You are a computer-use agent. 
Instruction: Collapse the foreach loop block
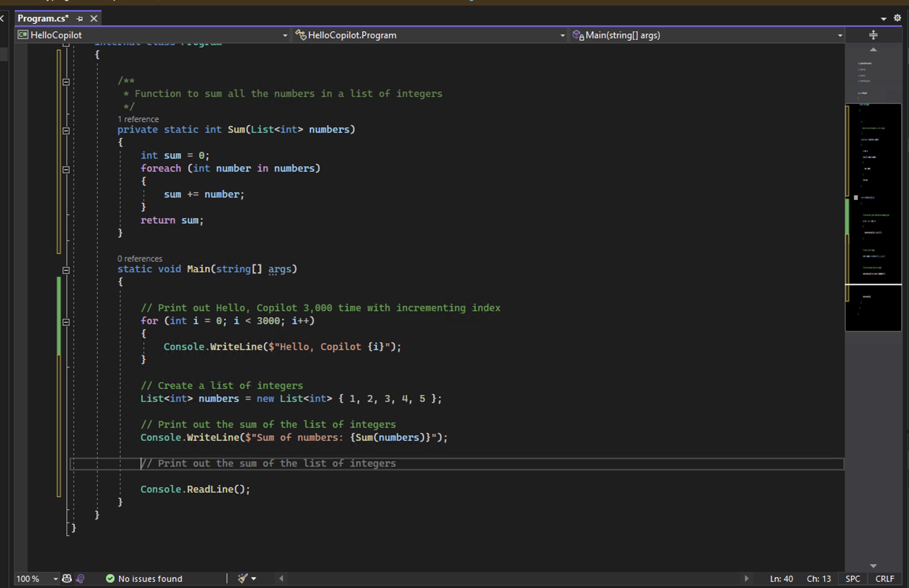tap(66, 170)
